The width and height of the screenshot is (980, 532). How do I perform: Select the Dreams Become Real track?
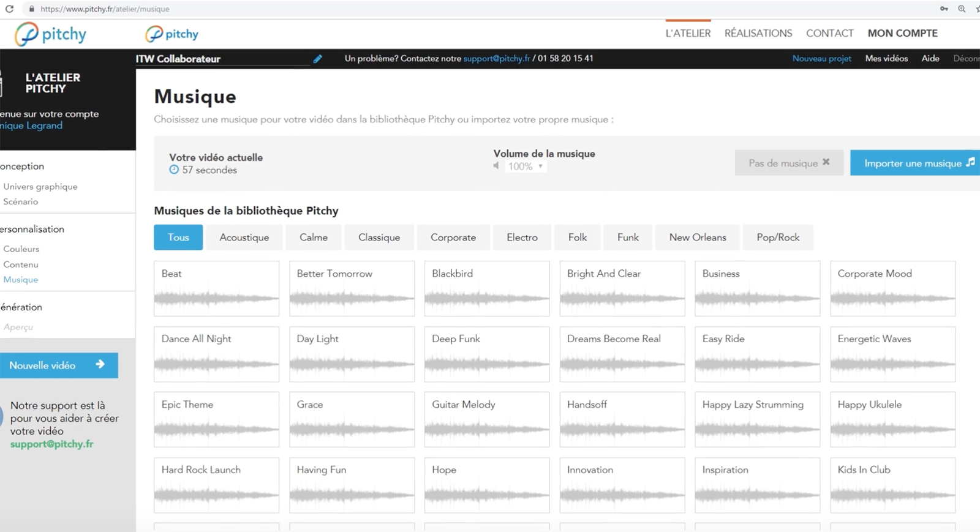622,354
